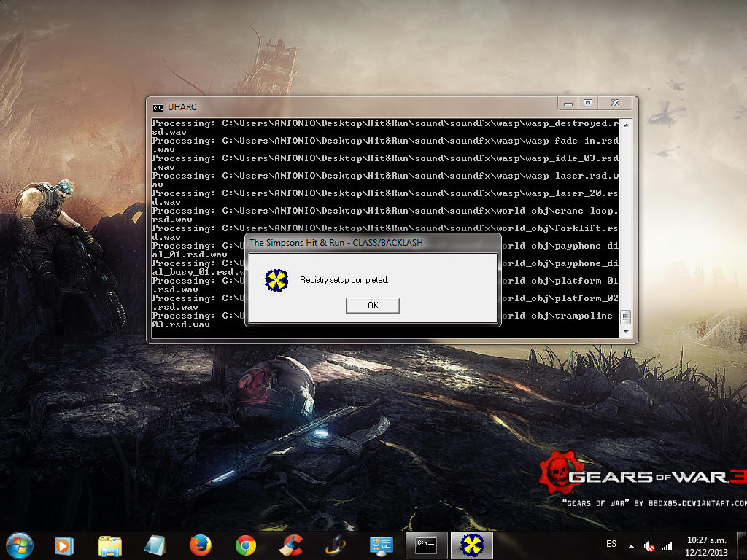The image size is (747, 560).
Task: Minimize the UHARC console window
Action: coord(568,104)
